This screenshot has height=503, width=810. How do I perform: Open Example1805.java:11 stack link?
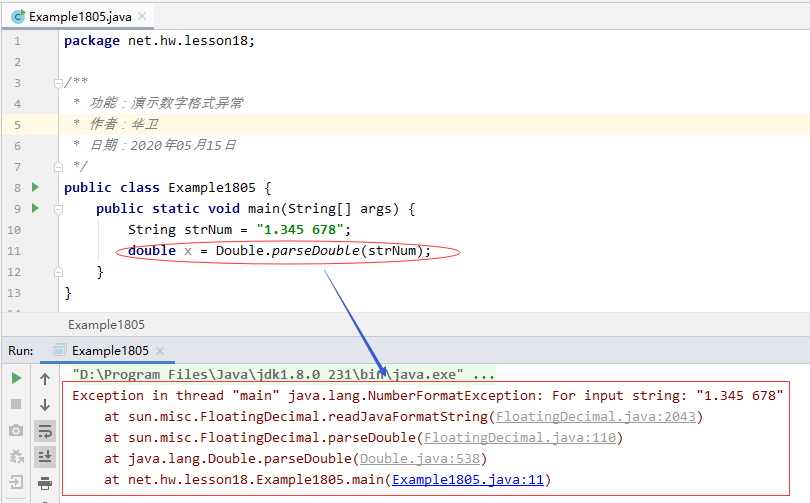468,480
